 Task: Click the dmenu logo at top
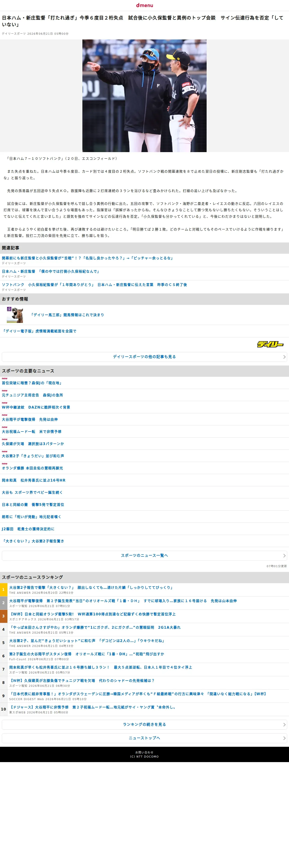pos(144,5)
